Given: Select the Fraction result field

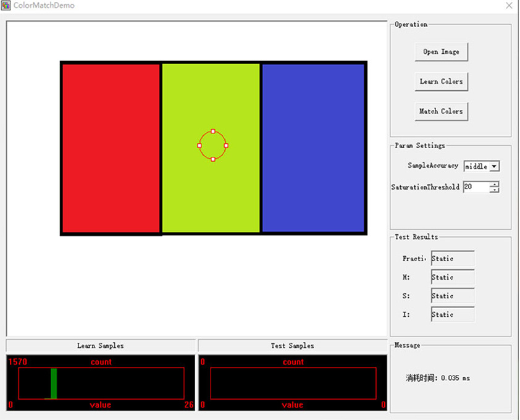Looking at the screenshot, I should pyautogui.click(x=452, y=259).
